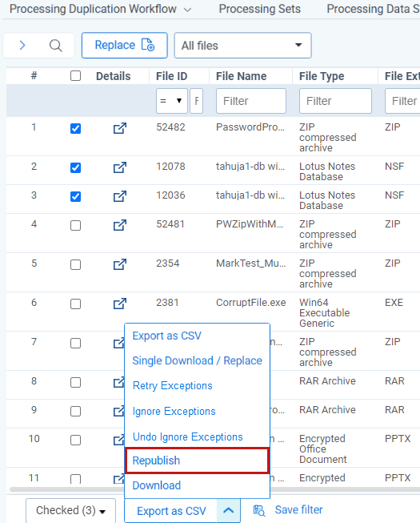Choose Single Download / Replace menu item
Image resolution: width=420 pixels, height=523 pixels.
tap(197, 360)
